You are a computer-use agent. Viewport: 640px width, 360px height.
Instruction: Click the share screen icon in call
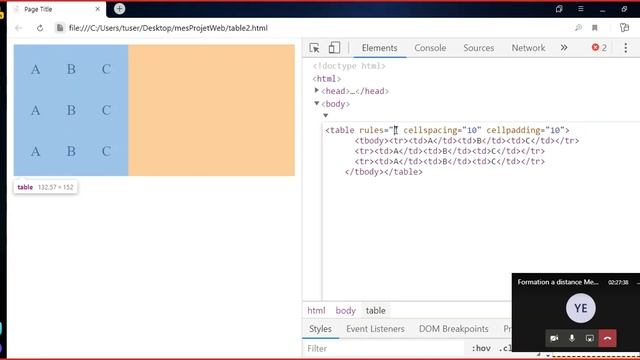(x=589, y=338)
